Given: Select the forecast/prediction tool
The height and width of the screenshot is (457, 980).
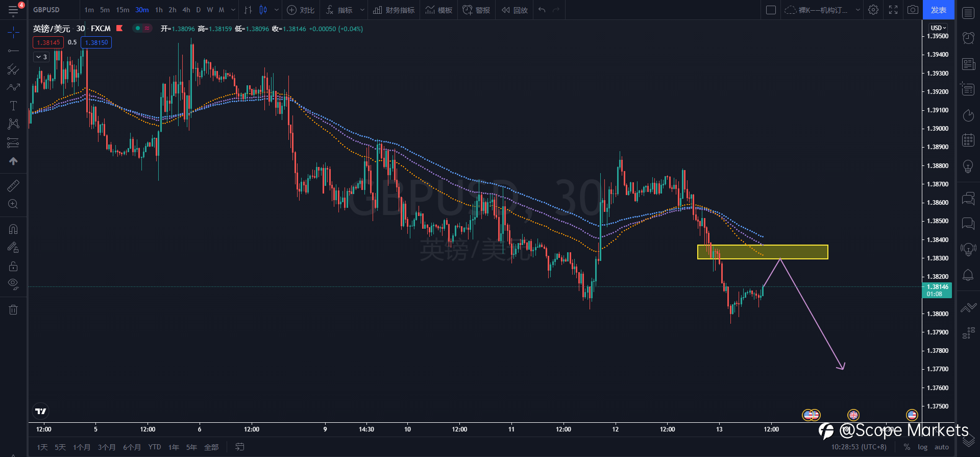Looking at the screenshot, I should tap(13, 142).
